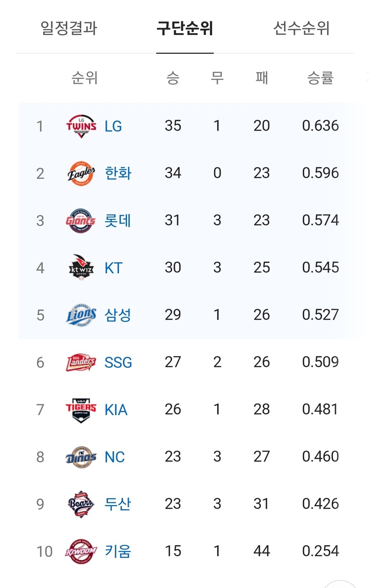Click the Kiwoom Heroes team logo
The width and height of the screenshot is (370, 588).
(81, 551)
